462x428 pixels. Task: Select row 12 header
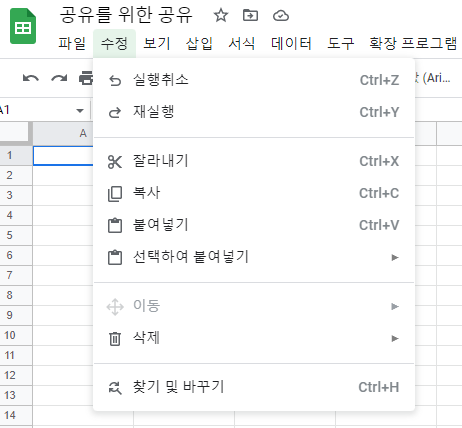point(16,375)
